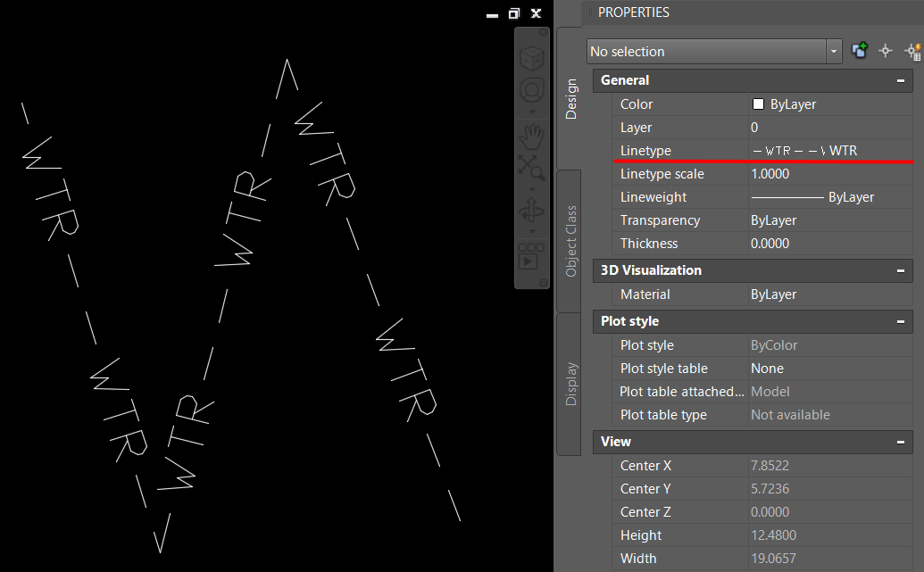Open the Quick Select icon

[912, 51]
